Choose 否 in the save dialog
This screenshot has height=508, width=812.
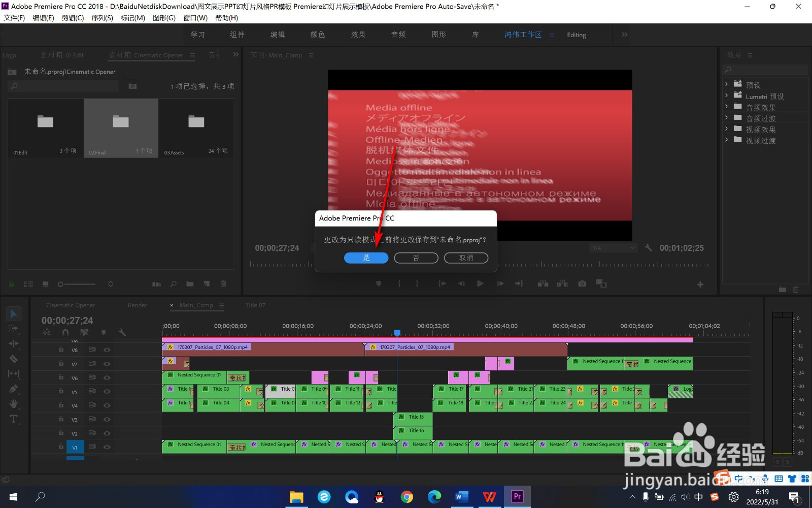(416, 258)
